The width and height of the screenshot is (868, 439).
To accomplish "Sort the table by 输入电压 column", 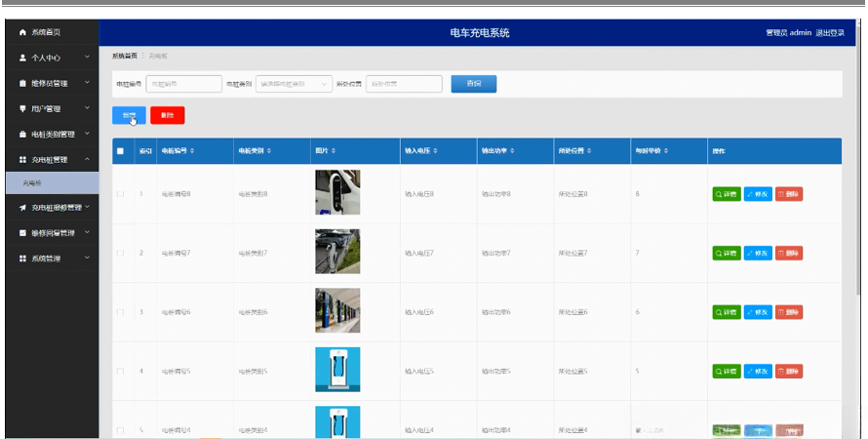I will (x=436, y=150).
